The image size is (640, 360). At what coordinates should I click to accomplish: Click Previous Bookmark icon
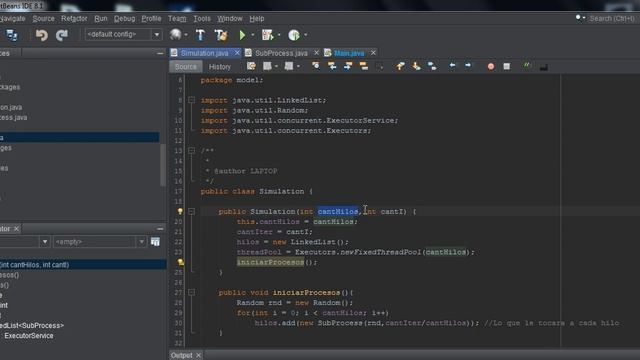(x=400, y=66)
